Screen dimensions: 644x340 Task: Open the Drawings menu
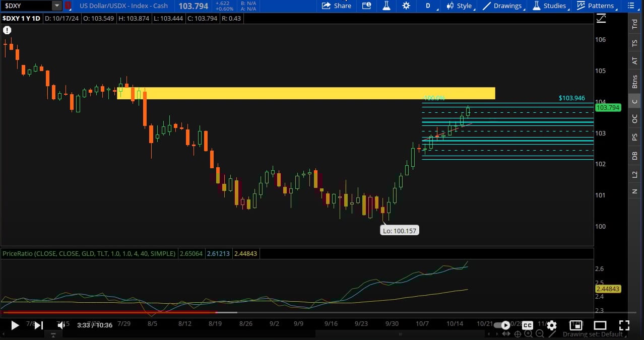(502, 6)
